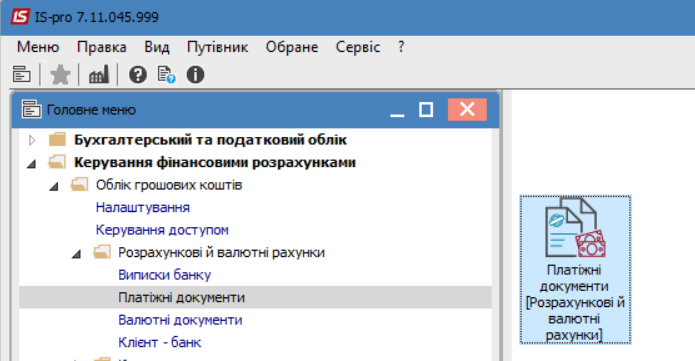Image resolution: width=695 pixels, height=361 pixels.
Task: Open the main menu toolbar icon
Action: point(21,75)
